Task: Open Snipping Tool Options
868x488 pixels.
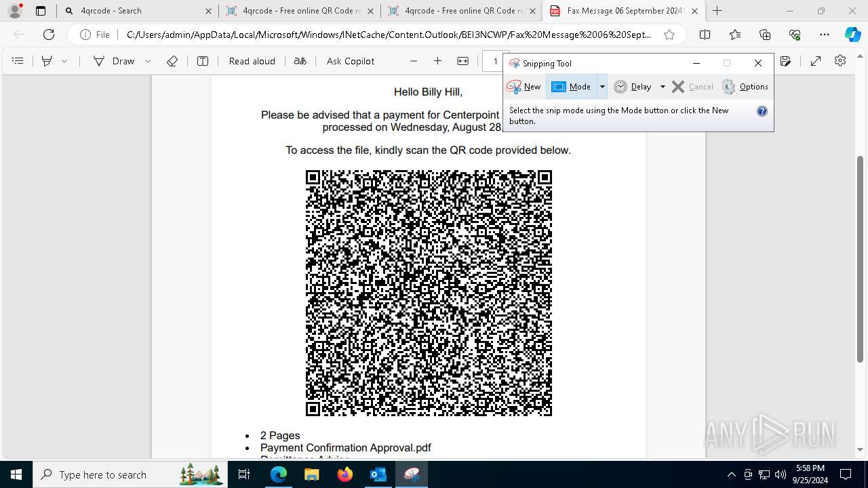Action: point(745,87)
